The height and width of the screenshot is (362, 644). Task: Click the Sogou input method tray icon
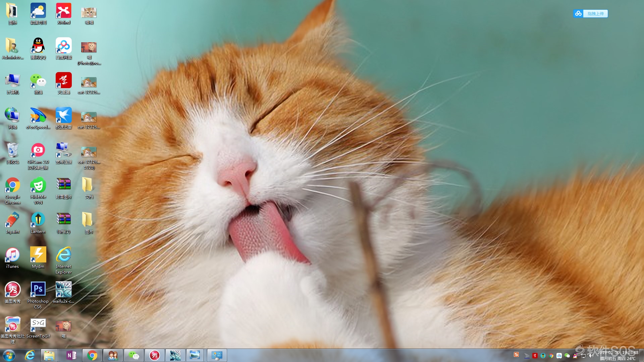517,355
